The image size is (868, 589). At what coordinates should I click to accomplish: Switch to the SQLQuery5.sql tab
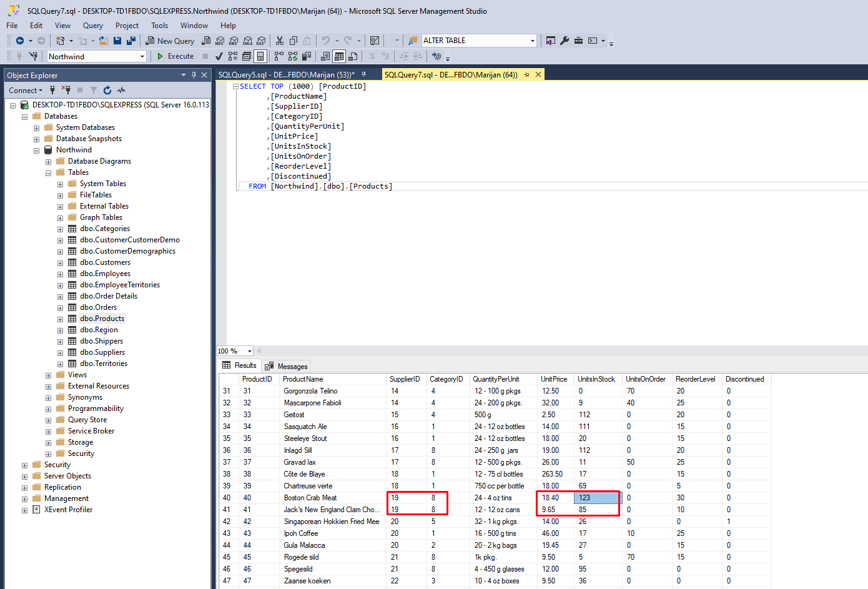[287, 74]
